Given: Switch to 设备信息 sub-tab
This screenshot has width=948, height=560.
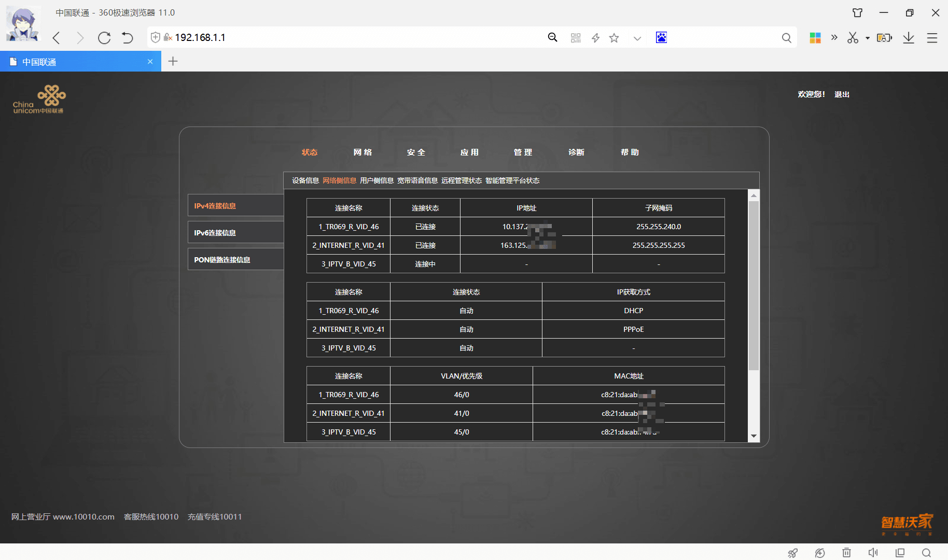Looking at the screenshot, I should tap(305, 180).
